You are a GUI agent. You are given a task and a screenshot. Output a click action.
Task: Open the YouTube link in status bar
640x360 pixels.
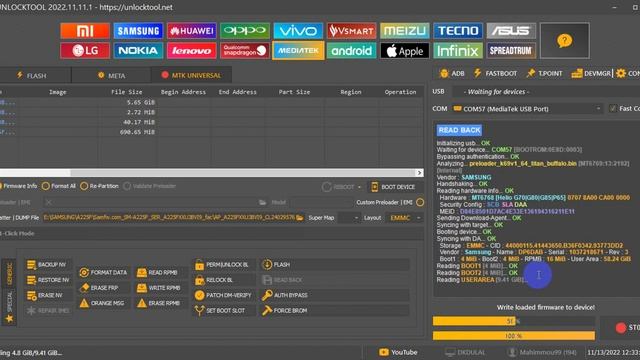pos(398,352)
